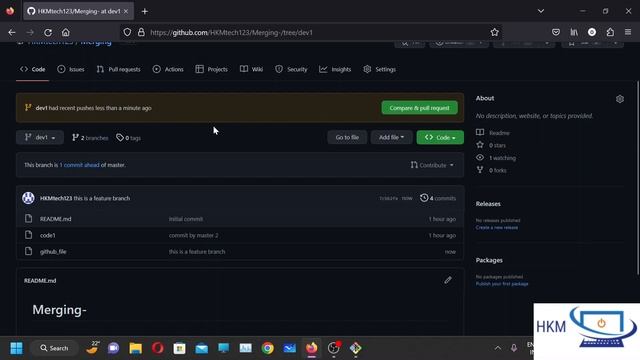The width and height of the screenshot is (640, 360).
Task: Open a new browser tab with plus
Action: [x=145, y=11]
